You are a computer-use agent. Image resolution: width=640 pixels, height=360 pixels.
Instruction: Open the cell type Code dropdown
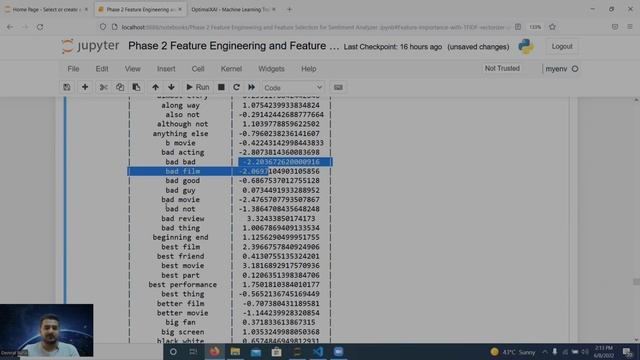(x=293, y=88)
